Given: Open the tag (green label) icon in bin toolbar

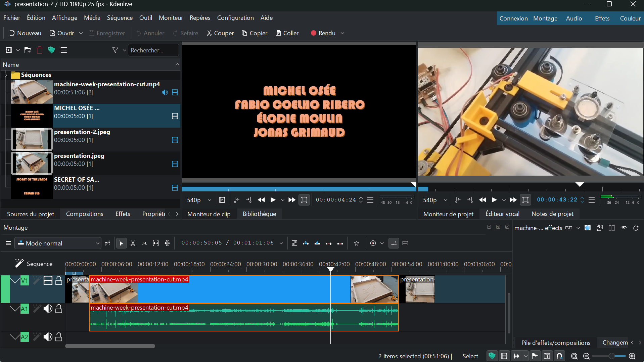Looking at the screenshot, I should point(51,50).
